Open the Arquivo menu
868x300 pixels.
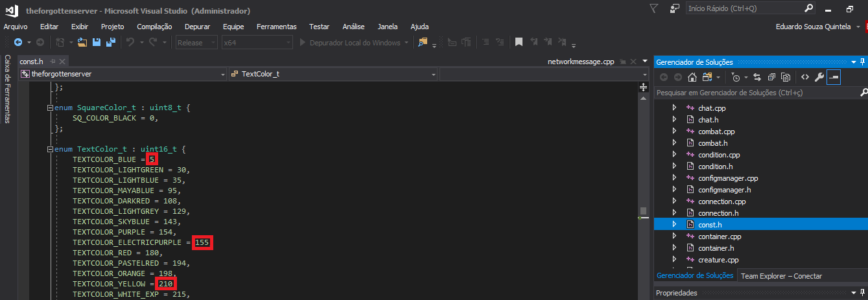pyautogui.click(x=16, y=27)
